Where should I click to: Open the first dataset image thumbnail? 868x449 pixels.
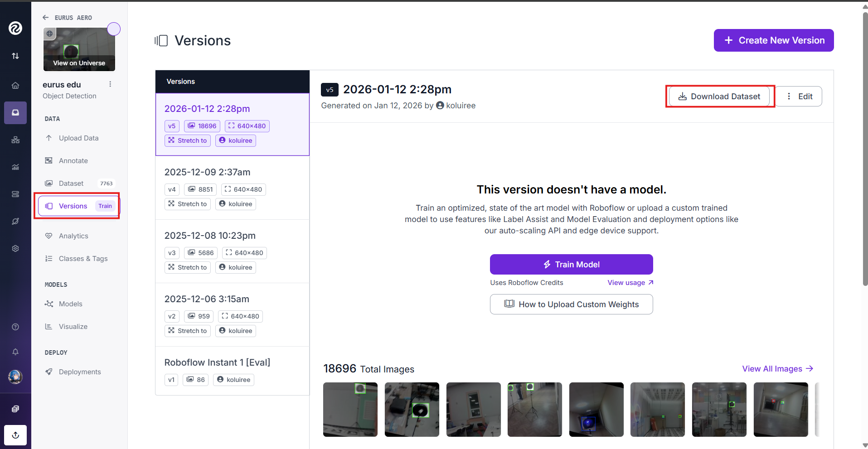point(350,410)
